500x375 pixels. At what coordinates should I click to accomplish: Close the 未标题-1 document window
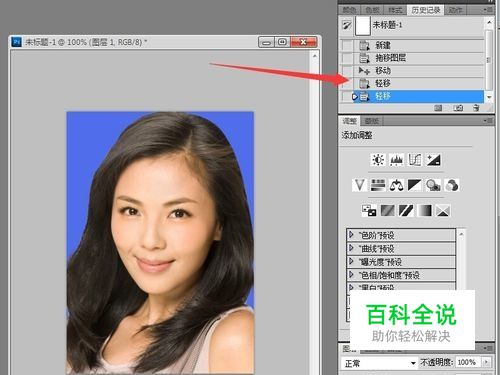[x=303, y=42]
